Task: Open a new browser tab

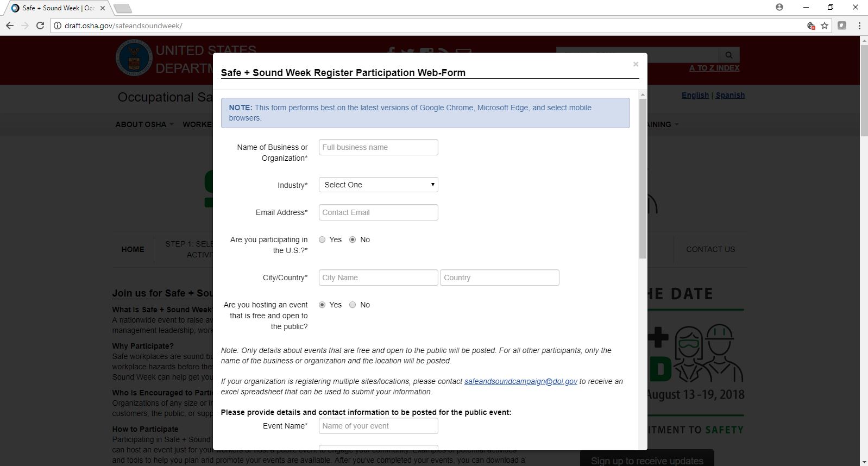Action: (x=123, y=8)
